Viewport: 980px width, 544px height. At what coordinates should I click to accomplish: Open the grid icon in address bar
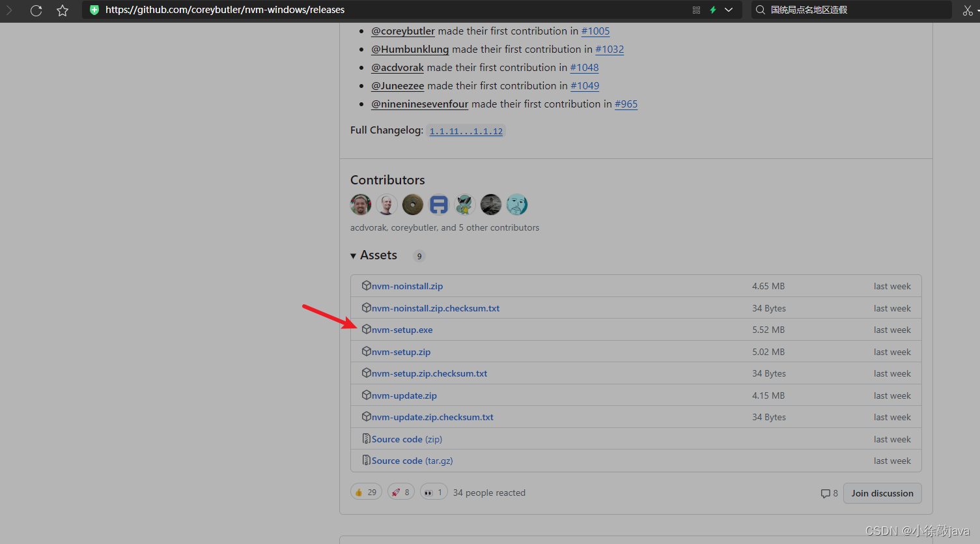(x=696, y=10)
